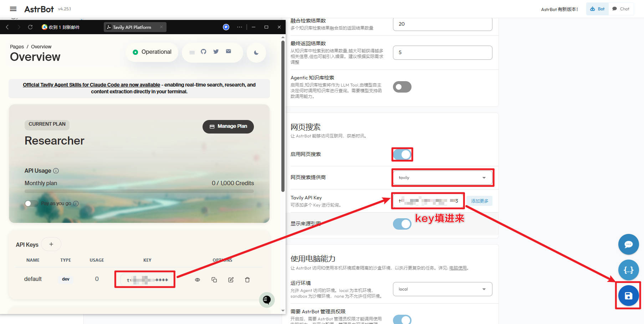Click the Tavily page vertical scrollbar
This screenshot has height=324, width=644.
coord(283,116)
